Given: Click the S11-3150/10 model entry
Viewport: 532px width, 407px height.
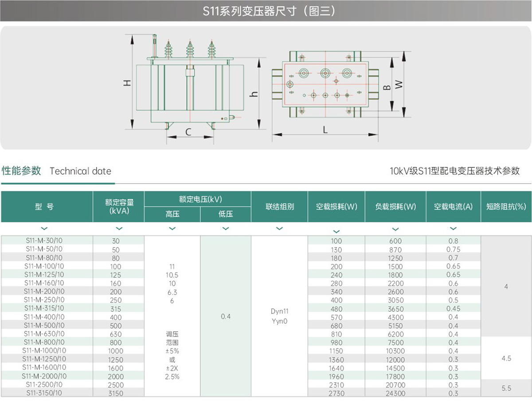Looking at the screenshot, I should pyautogui.click(x=44, y=393).
